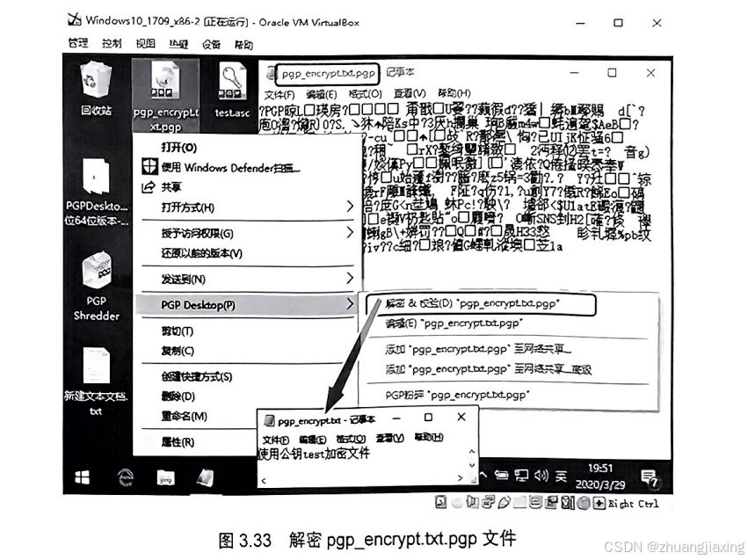748x560 pixels.
Task: Click the network icon in system tray
Action: pyautogui.click(x=521, y=475)
